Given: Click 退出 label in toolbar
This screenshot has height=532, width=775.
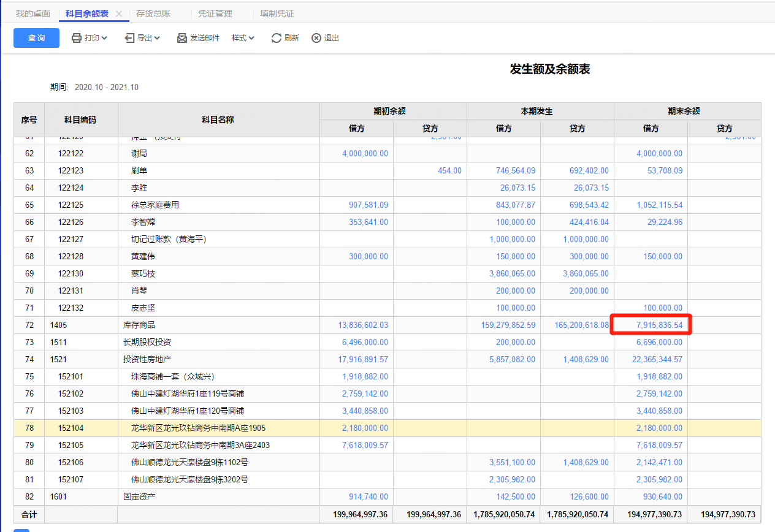Looking at the screenshot, I should coord(332,38).
